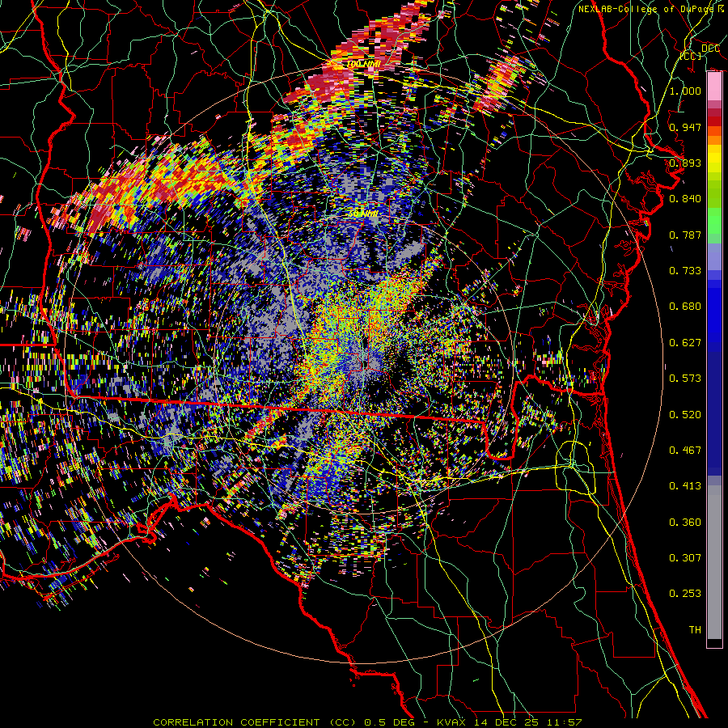Select the 1.000 legend value
The image size is (728, 728).
(x=685, y=91)
